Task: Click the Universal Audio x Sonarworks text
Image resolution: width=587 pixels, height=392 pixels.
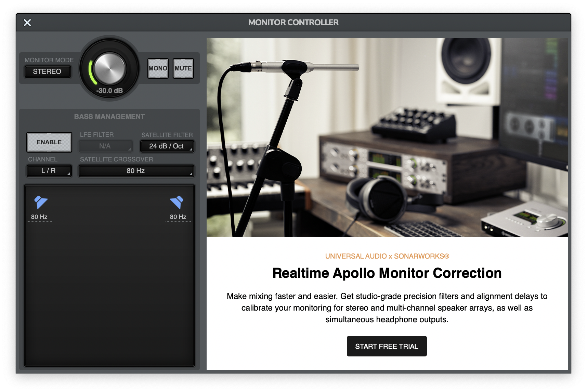Action: 387,256
